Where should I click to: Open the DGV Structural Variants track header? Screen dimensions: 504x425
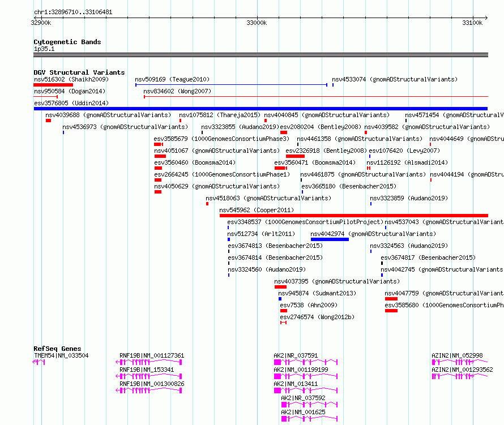(x=79, y=72)
